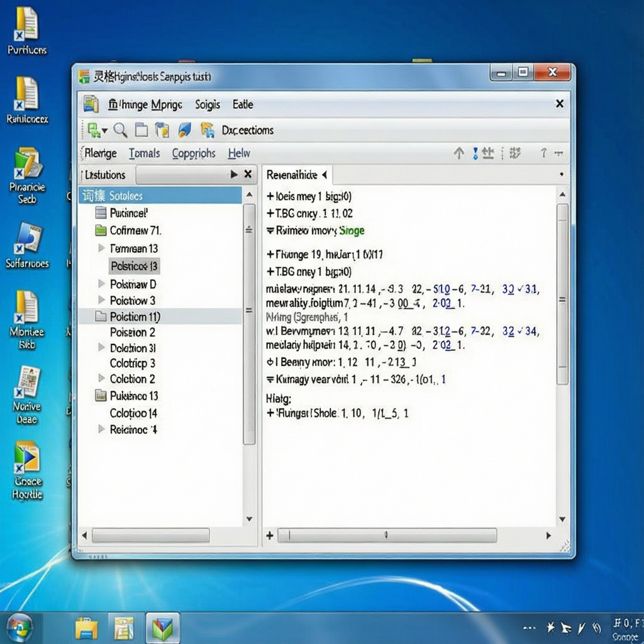This screenshot has width=644, height=644.
Task: Collapse the 'Rıimeo imov; Singe' line
Action: click(270, 230)
